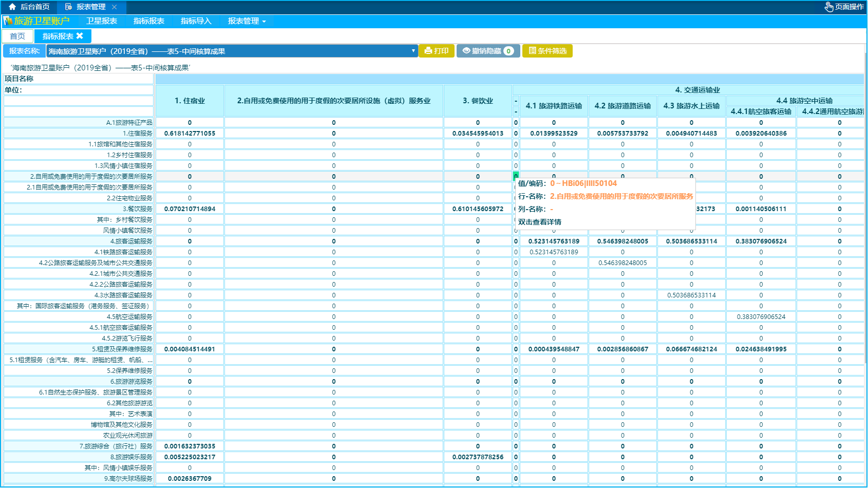The image size is (868, 488).
Task: Select the 4.1 旅游铁路运输 column header
Action: tap(554, 106)
